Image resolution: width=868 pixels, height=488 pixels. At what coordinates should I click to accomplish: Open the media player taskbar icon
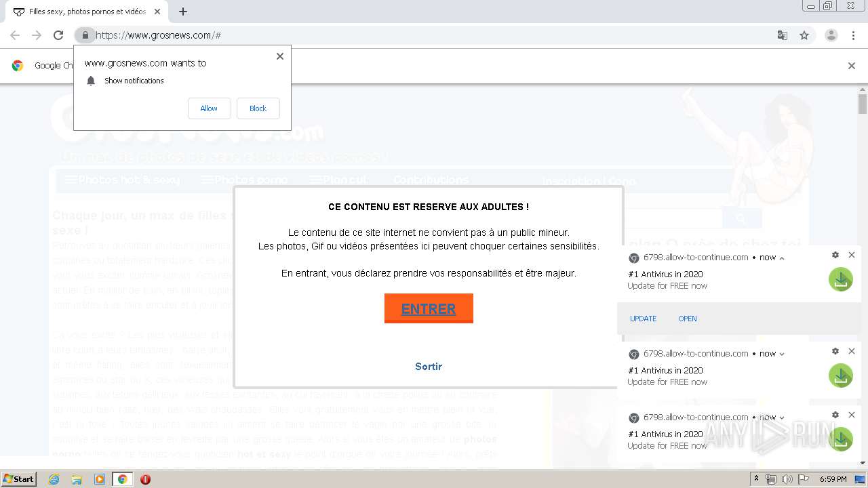tap(100, 479)
